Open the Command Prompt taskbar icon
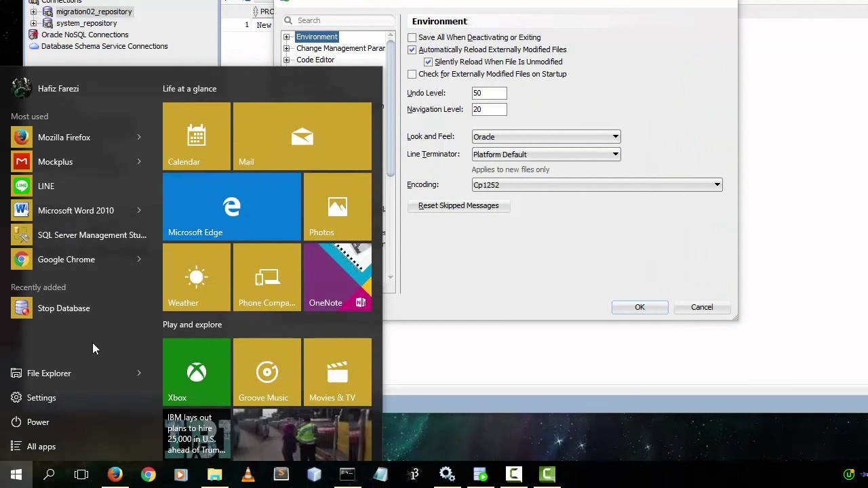868x488 pixels. (x=347, y=474)
